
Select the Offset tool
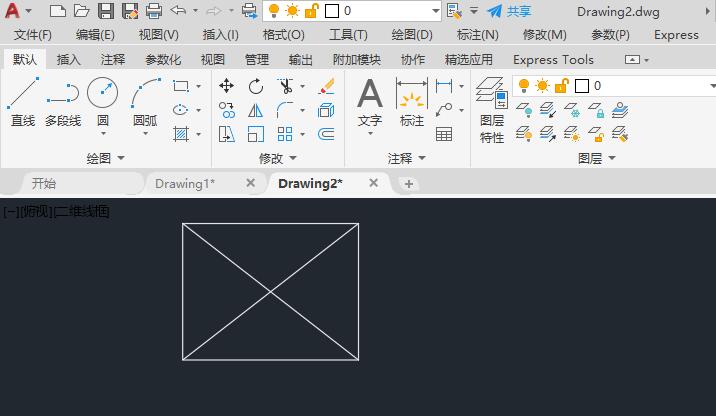click(x=326, y=134)
